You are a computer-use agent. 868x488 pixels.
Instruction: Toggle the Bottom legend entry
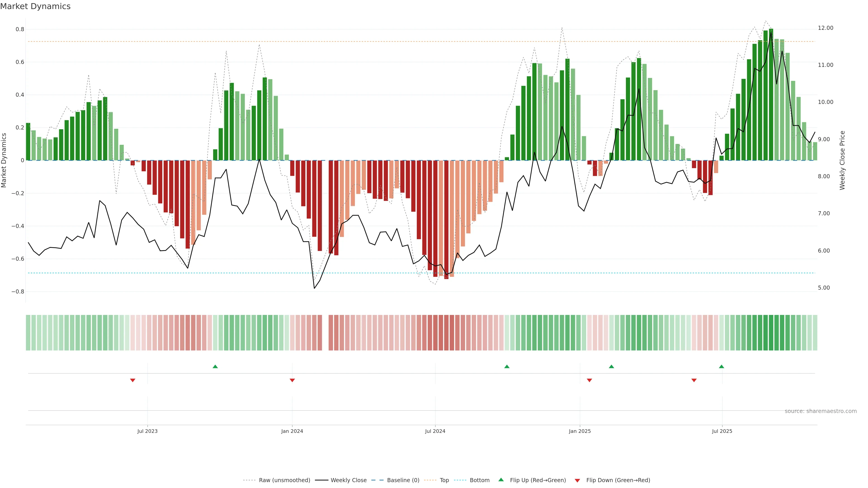[479, 480]
